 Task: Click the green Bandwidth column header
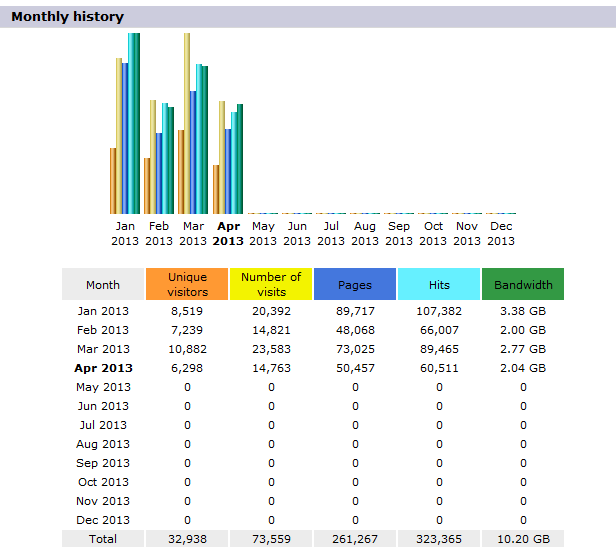(x=523, y=284)
